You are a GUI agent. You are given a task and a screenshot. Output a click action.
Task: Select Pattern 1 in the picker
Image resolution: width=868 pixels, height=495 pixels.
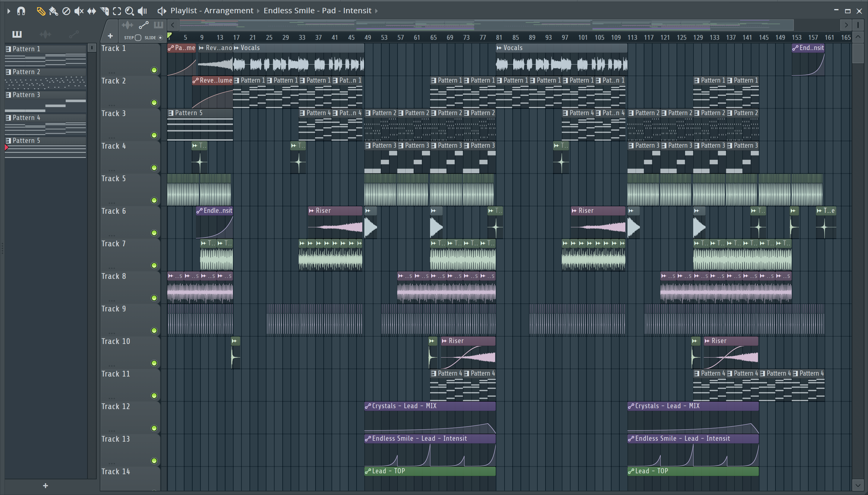(46, 55)
